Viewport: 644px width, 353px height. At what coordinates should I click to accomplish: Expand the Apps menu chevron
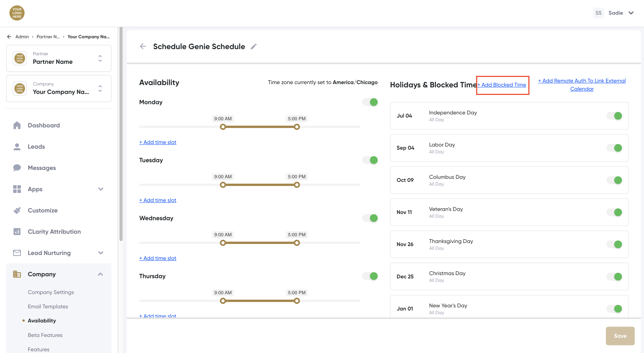(101, 189)
